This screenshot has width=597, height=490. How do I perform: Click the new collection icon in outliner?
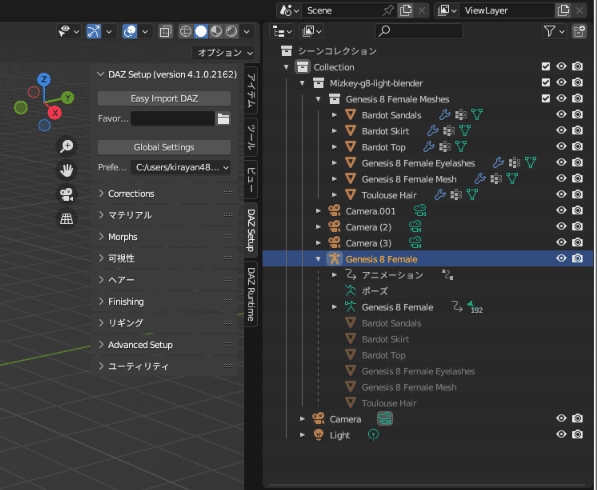coord(579,31)
